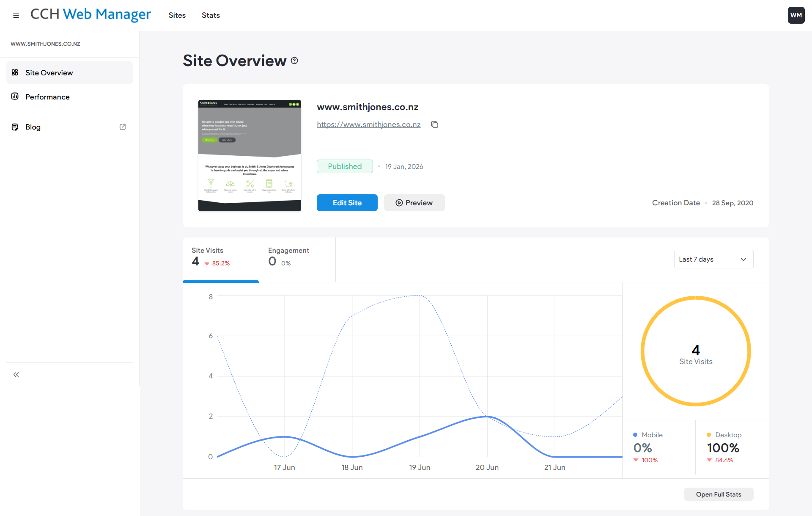Open Sites in top navigation
812x516 pixels.
click(x=177, y=15)
